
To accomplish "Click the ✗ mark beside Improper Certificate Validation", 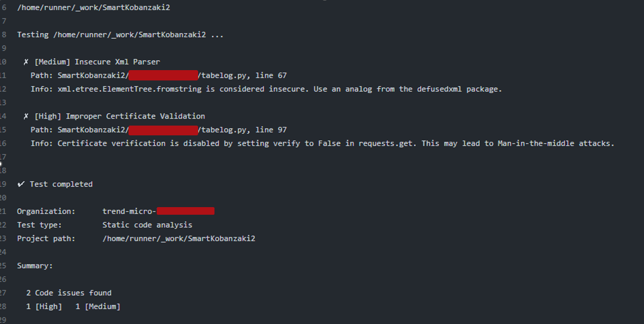I will tap(26, 116).
